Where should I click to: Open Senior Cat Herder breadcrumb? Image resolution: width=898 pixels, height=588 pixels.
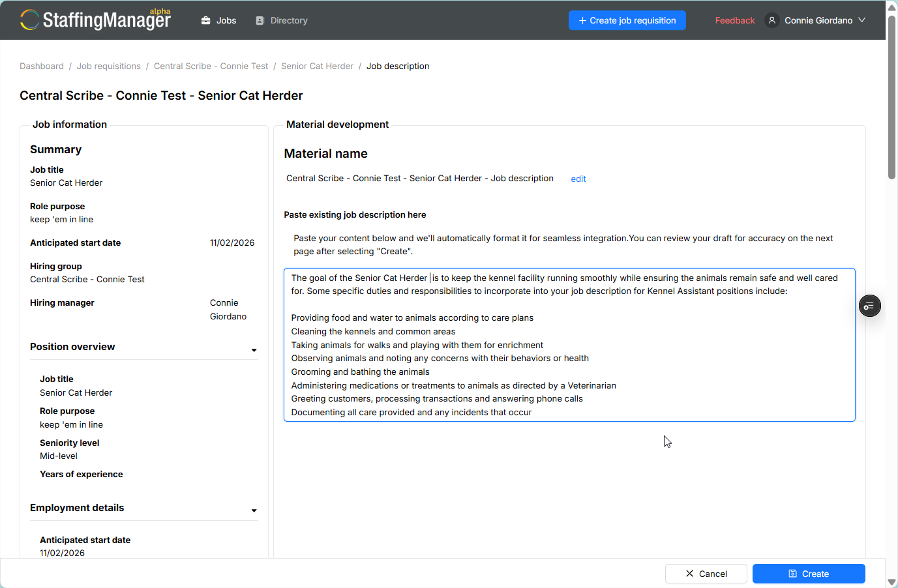point(317,66)
